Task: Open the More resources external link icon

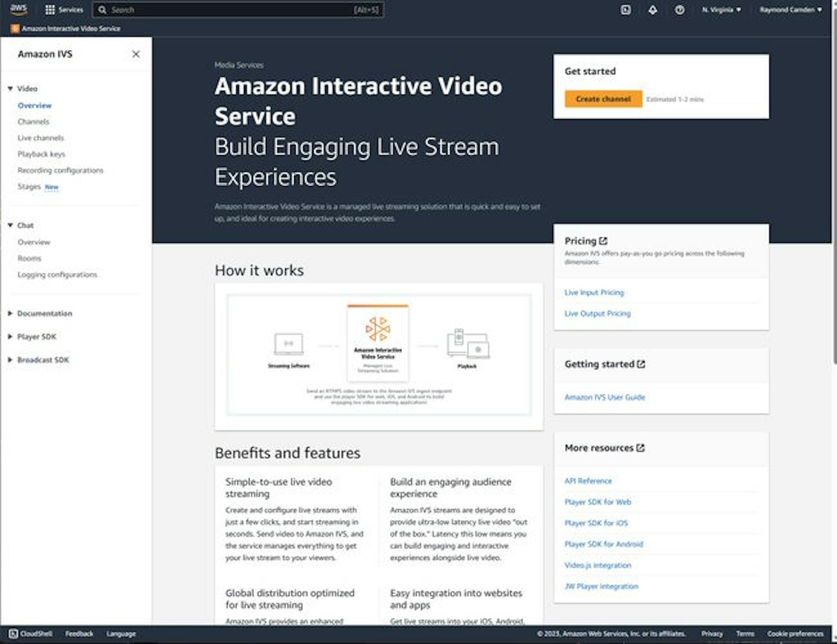Action: click(640, 448)
